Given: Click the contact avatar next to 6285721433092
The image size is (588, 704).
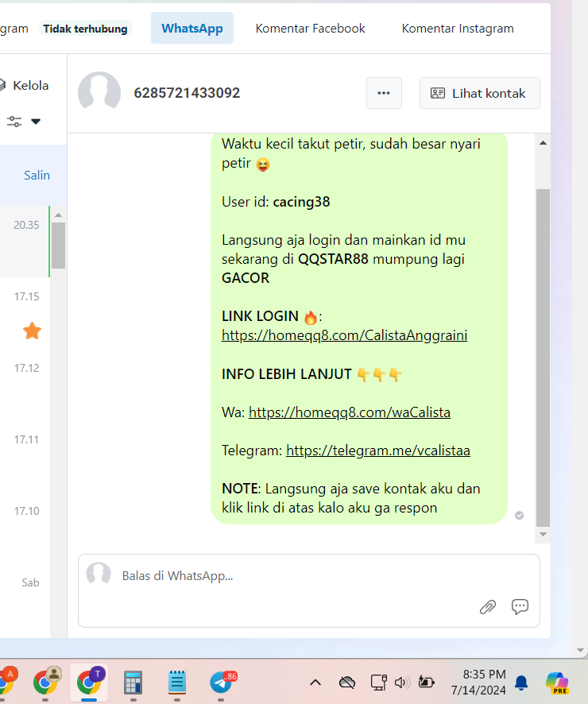Looking at the screenshot, I should tap(99, 92).
